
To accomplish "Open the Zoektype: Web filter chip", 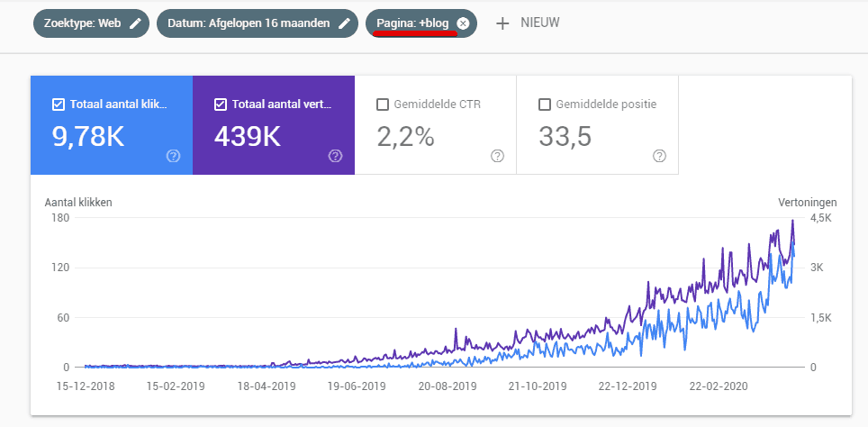I will [x=81, y=23].
